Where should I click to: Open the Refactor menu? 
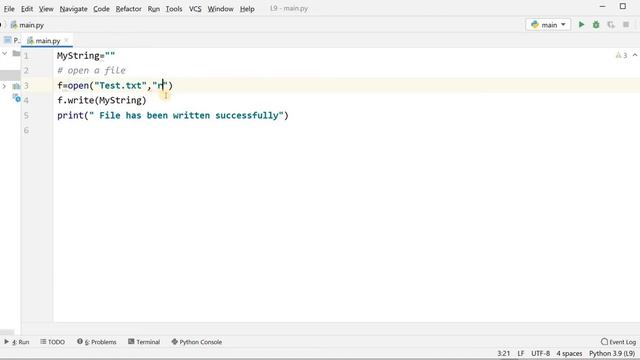[x=128, y=9]
